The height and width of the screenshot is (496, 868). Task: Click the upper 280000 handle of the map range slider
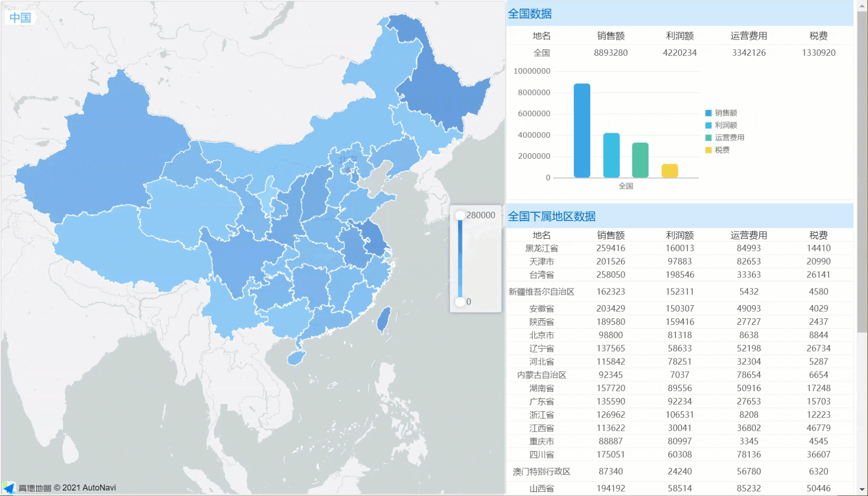coord(460,215)
